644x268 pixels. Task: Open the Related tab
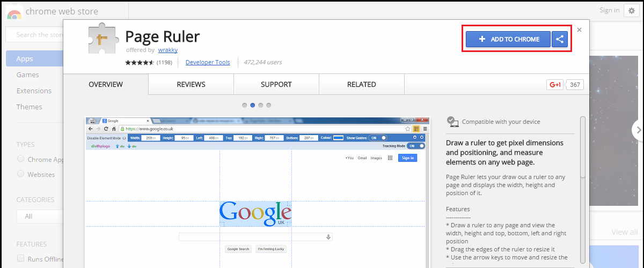(x=361, y=84)
